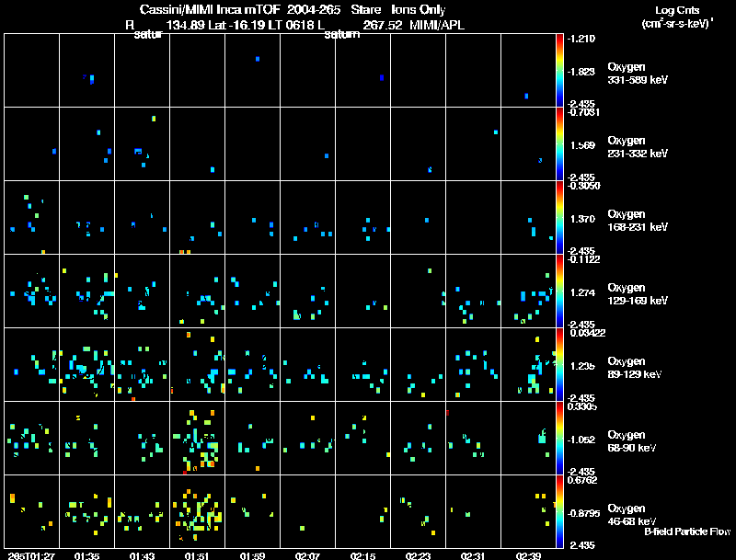Viewport: 736px width, 560px height.
Task: Click the Oxygen 331-589 keV color bar
Action: (559, 71)
